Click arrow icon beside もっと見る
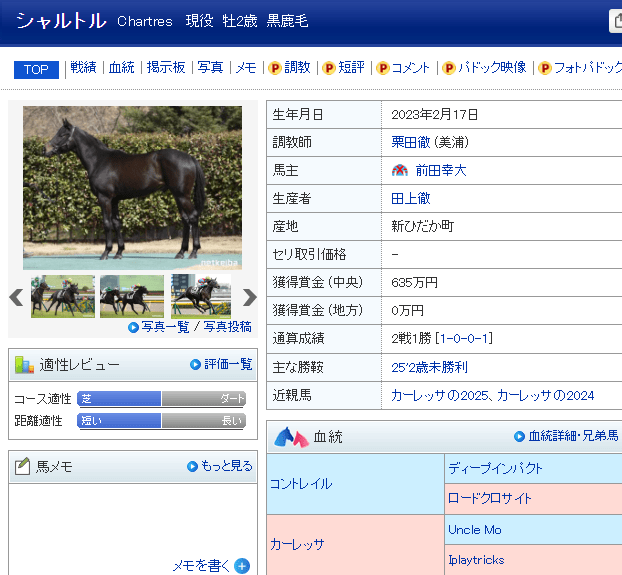The width and height of the screenshot is (622, 575). coord(192,466)
